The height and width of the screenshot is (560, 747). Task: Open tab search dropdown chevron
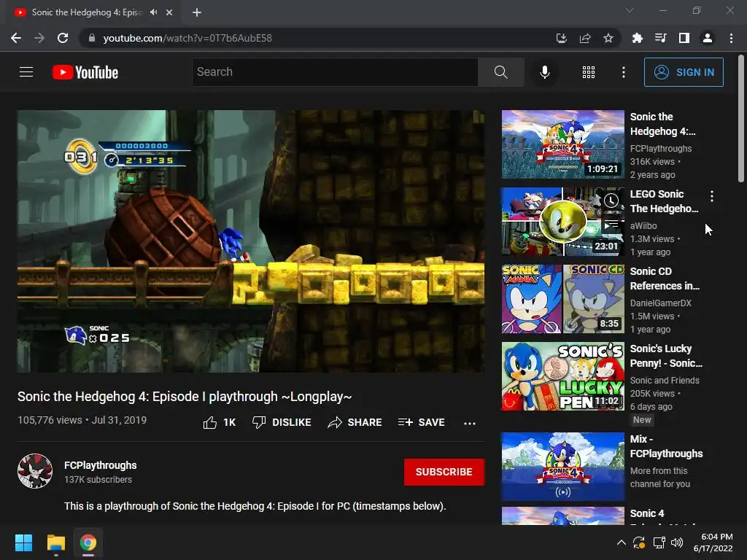(x=630, y=10)
